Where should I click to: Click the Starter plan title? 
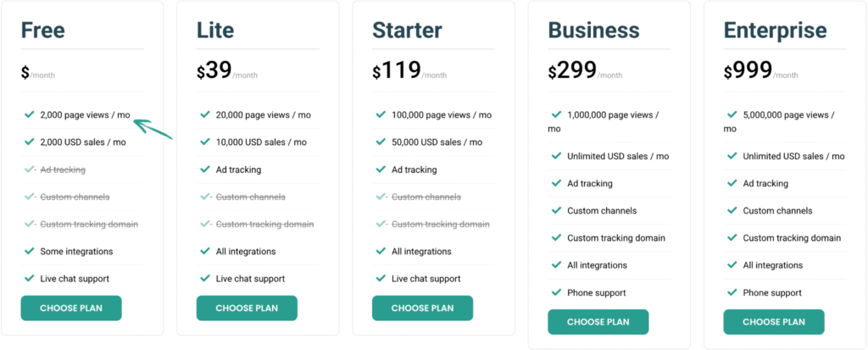[407, 31]
